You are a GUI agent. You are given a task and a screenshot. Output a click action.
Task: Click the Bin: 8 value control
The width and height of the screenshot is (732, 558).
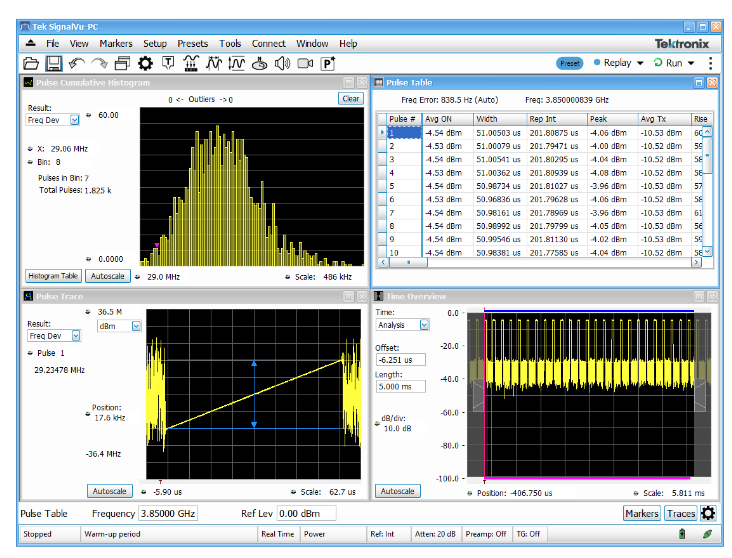tap(44, 162)
